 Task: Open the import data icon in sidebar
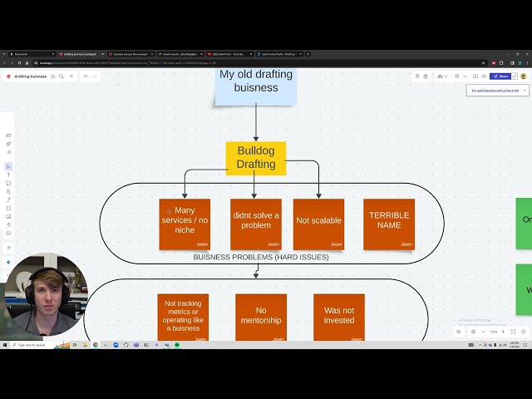point(8,152)
